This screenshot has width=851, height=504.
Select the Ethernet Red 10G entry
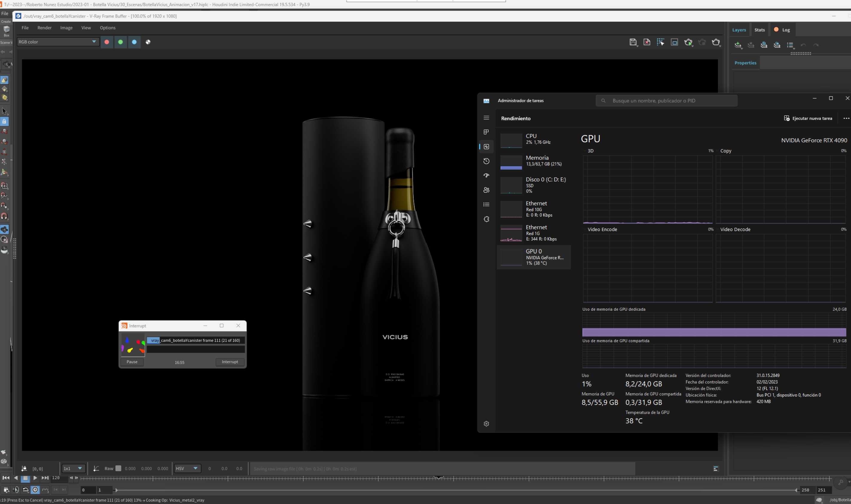(533, 209)
